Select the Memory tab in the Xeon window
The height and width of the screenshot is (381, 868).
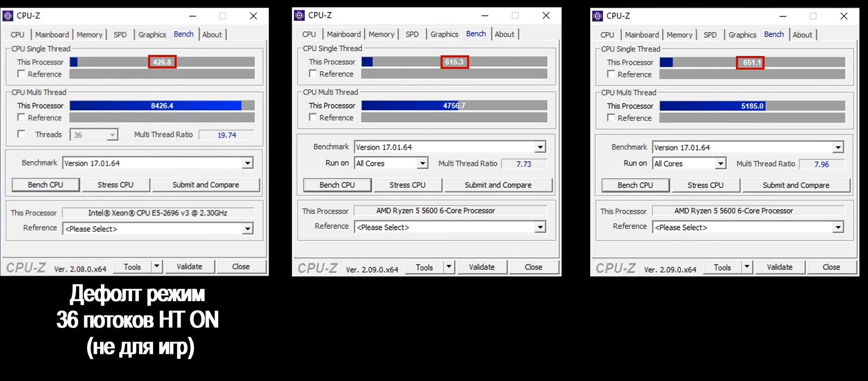tap(89, 34)
